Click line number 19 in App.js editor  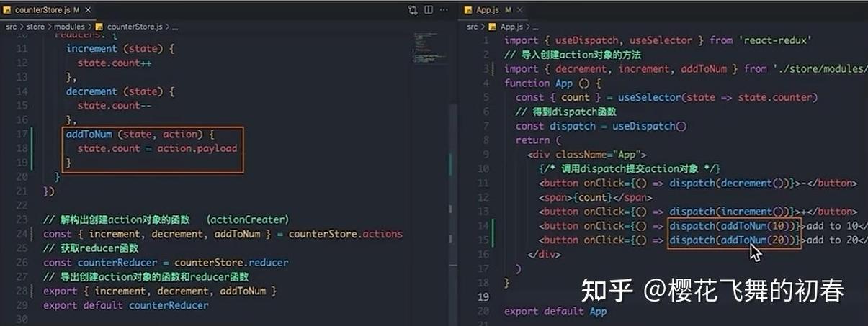[483, 296]
